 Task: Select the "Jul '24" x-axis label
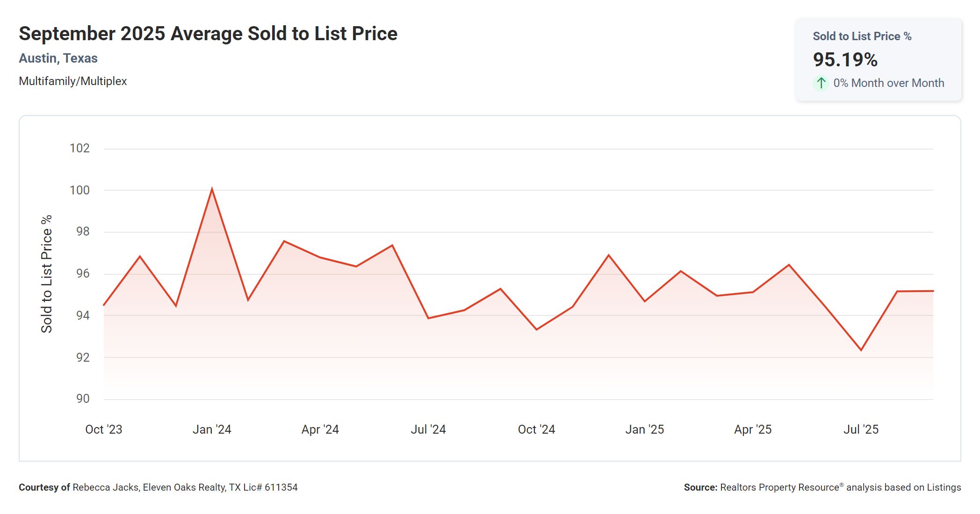(x=428, y=429)
